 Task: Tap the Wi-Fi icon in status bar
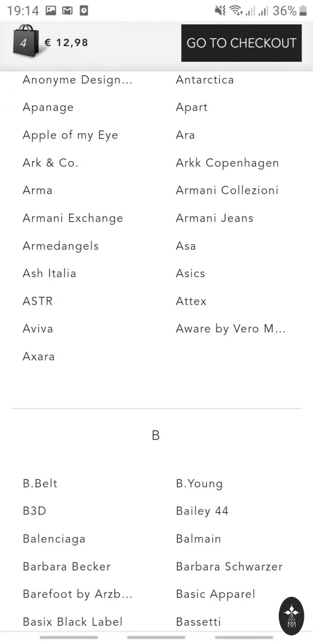235,10
